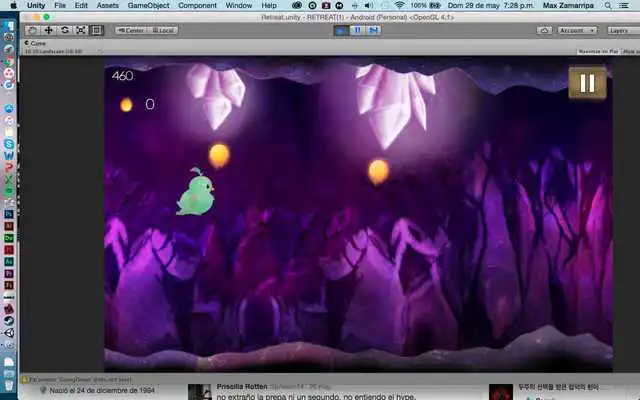Click the dark red avatar thumbnail in background window

coord(501,392)
